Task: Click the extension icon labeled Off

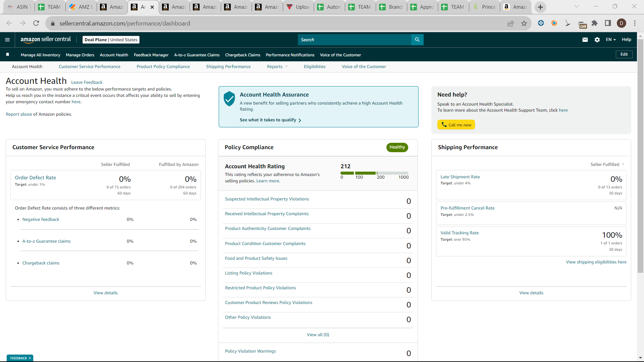Action: [582, 25]
